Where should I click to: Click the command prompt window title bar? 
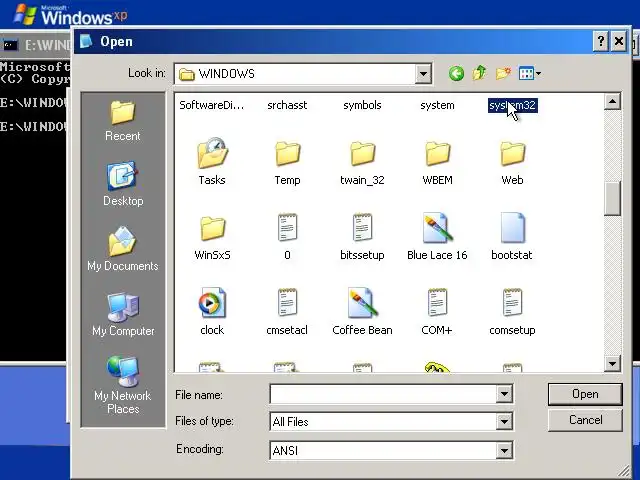[36, 44]
